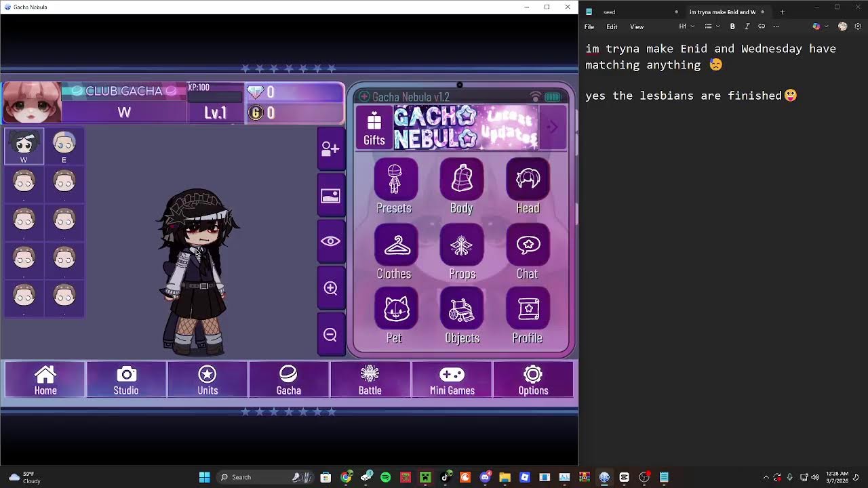Click the pink-haired profile avatar
Viewport: 868px width, 488px height.
point(32,103)
